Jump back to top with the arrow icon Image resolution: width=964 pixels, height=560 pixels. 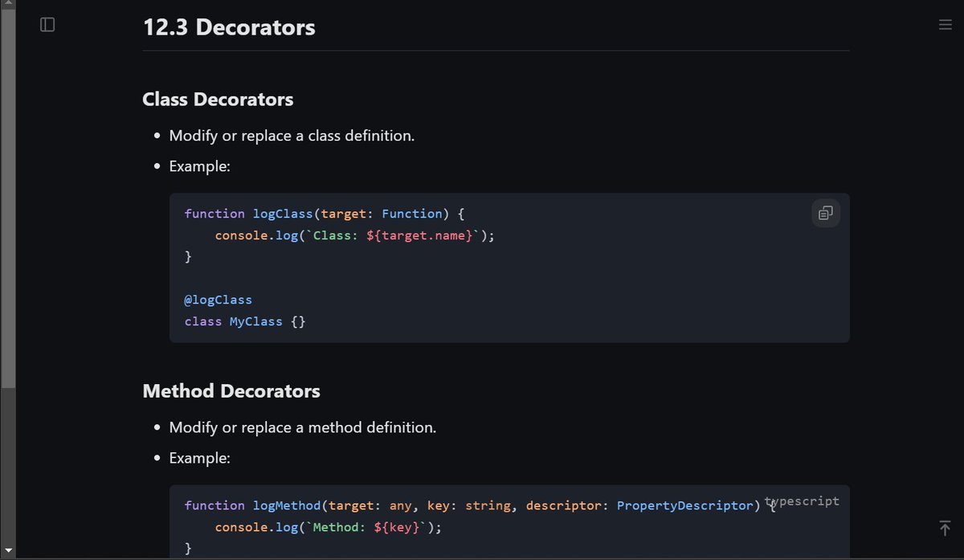point(945,528)
